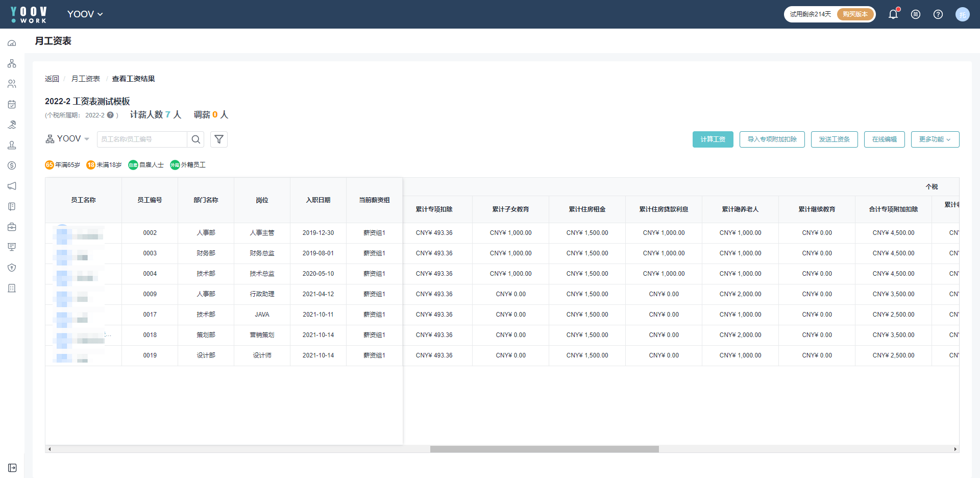Click the 计薪人数 7 人 counter
Image resolution: width=980 pixels, height=478 pixels.
(156, 115)
